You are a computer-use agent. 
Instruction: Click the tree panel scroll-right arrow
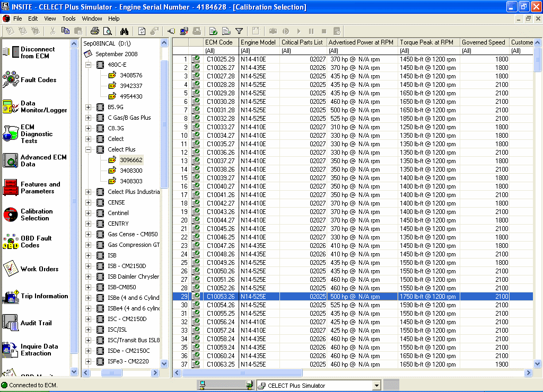coord(155,372)
